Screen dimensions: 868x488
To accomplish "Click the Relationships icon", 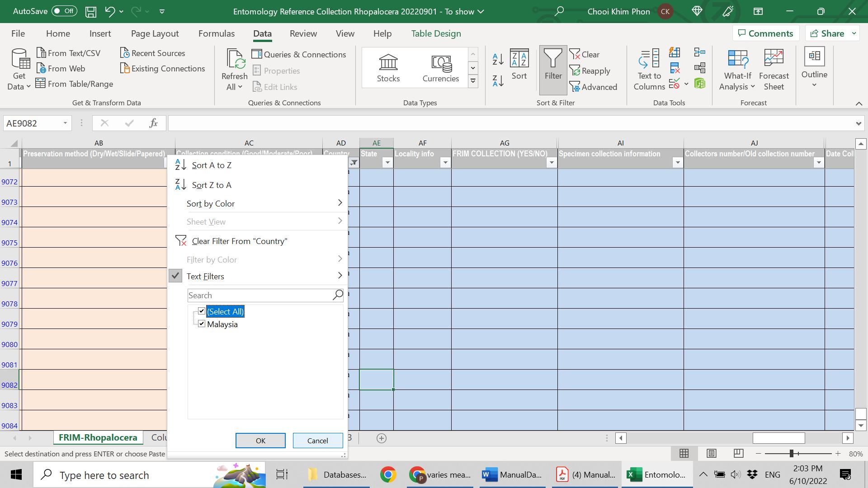I will click(x=699, y=68).
